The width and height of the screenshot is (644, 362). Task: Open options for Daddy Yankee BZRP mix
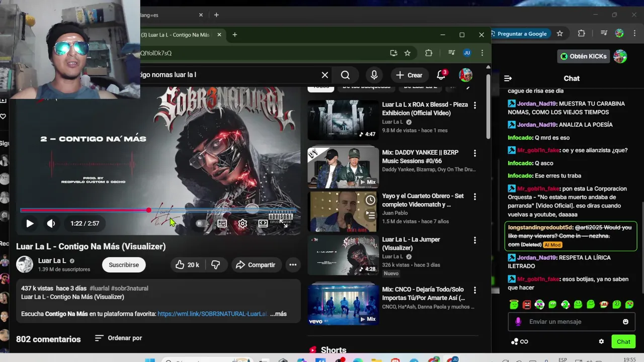pyautogui.click(x=474, y=153)
